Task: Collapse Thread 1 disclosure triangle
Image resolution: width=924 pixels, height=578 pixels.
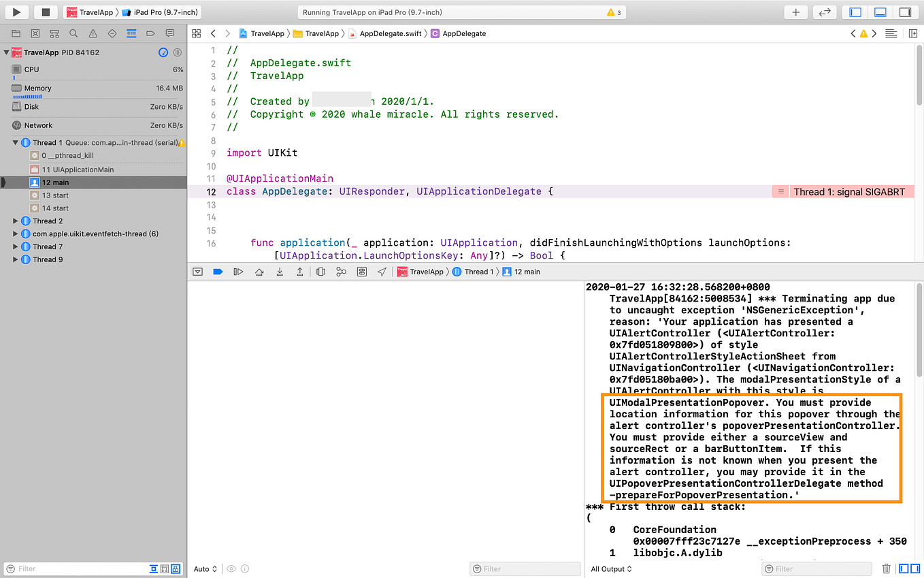Action: pos(16,143)
